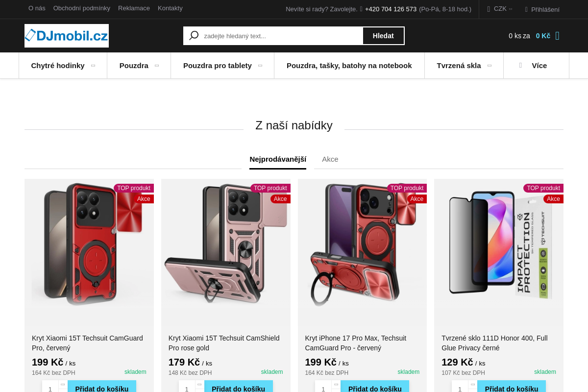
Task: Select the Nejprodávanější tab
Action: click(278, 159)
